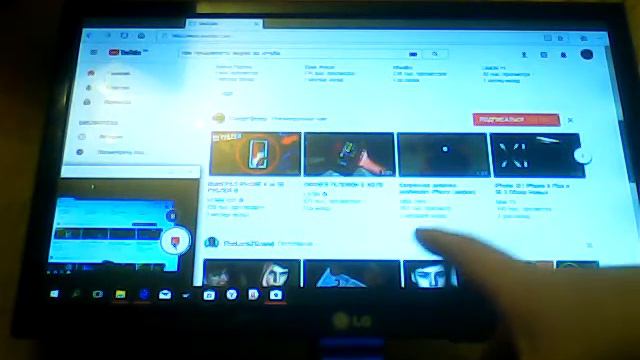Open Task View on the taskbar
This screenshot has width=640, height=360.
[98, 294]
